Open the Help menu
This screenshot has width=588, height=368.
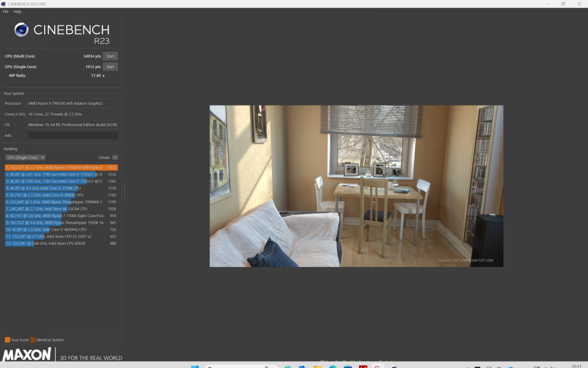tap(17, 12)
